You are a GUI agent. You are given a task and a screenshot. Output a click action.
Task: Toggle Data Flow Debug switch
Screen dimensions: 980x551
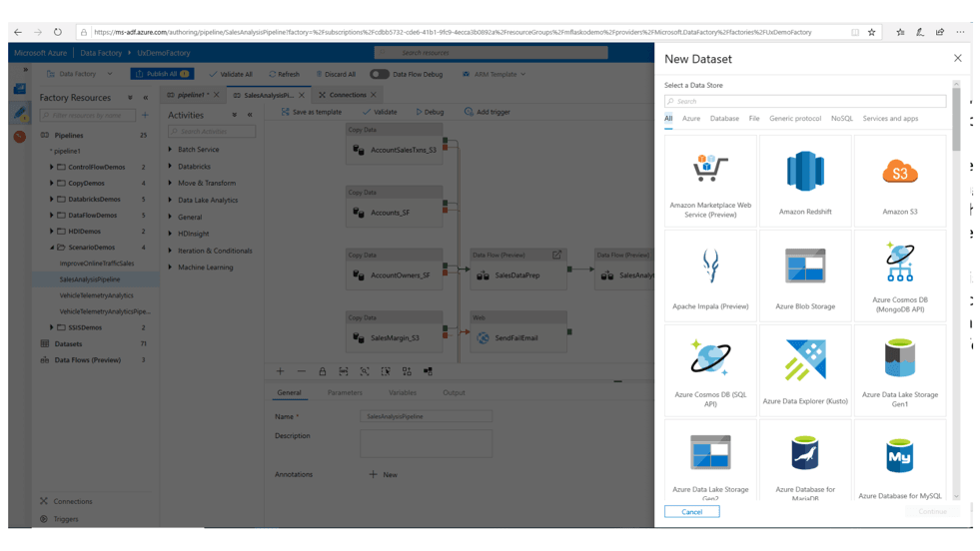click(379, 74)
